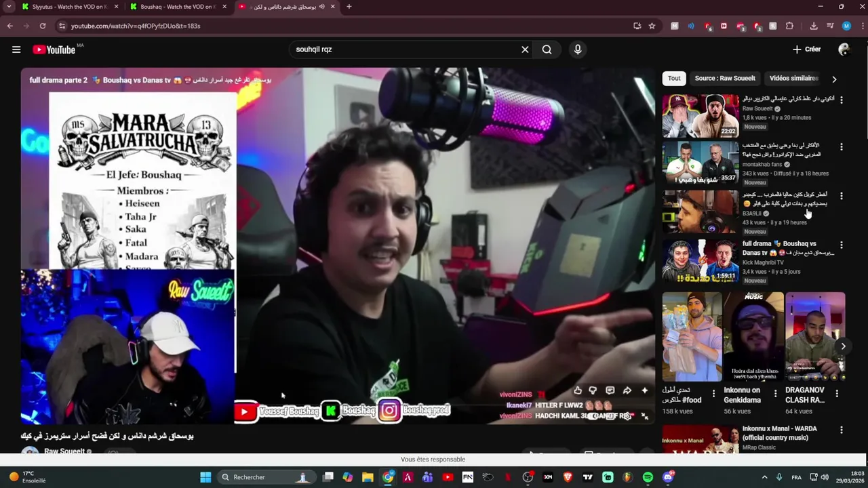Share the video using arrow icon
This screenshot has height=488, width=868.
pos(627,390)
